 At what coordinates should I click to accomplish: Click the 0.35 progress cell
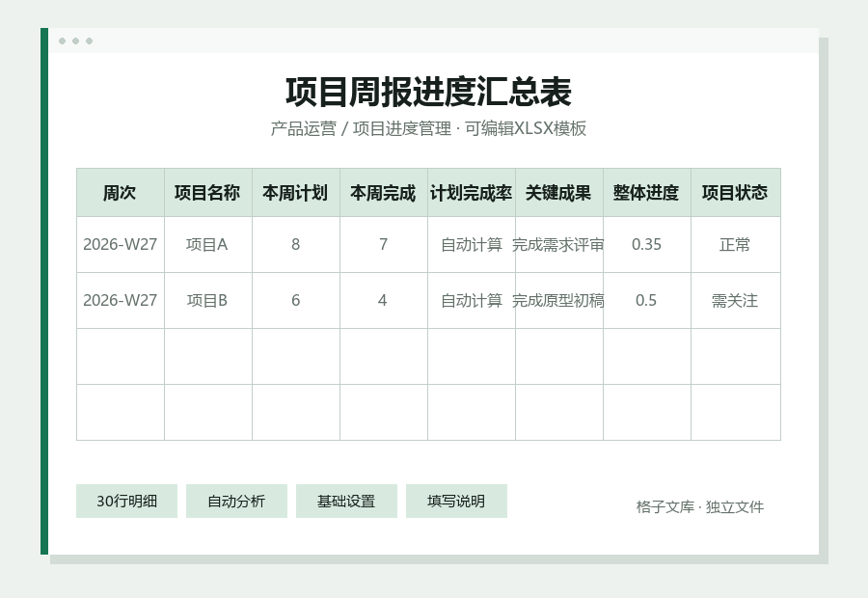647,245
